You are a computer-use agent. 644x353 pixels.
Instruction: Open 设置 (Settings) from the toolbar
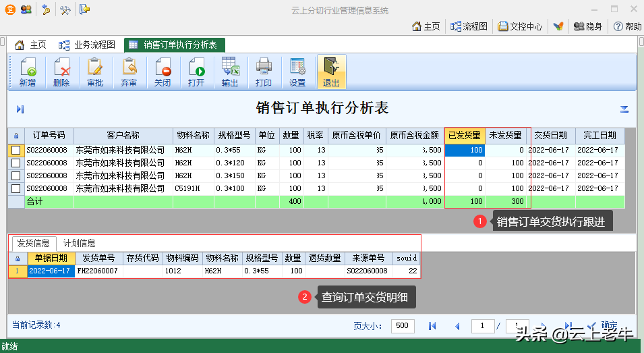click(297, 72)
